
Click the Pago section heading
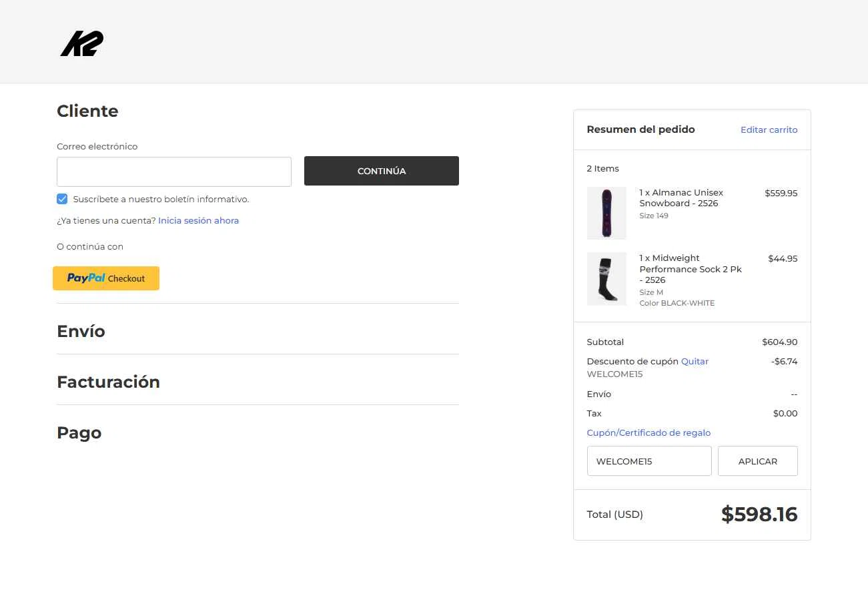[79, 432]
